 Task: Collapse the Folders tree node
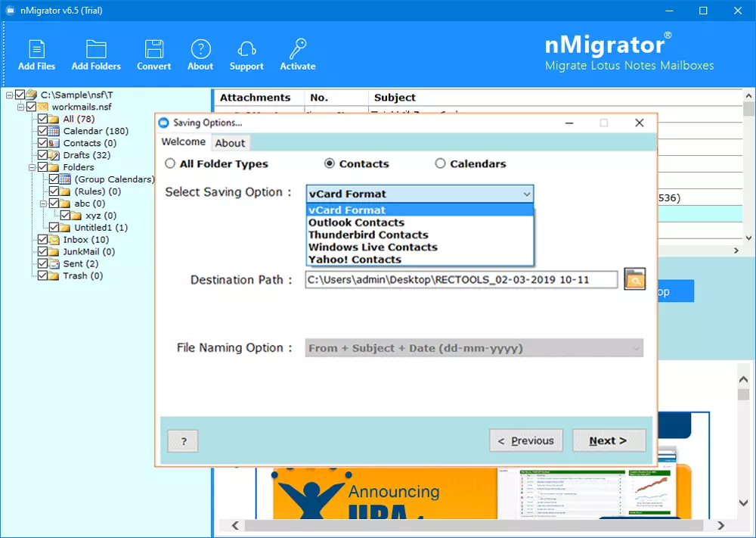pos(32,167)
